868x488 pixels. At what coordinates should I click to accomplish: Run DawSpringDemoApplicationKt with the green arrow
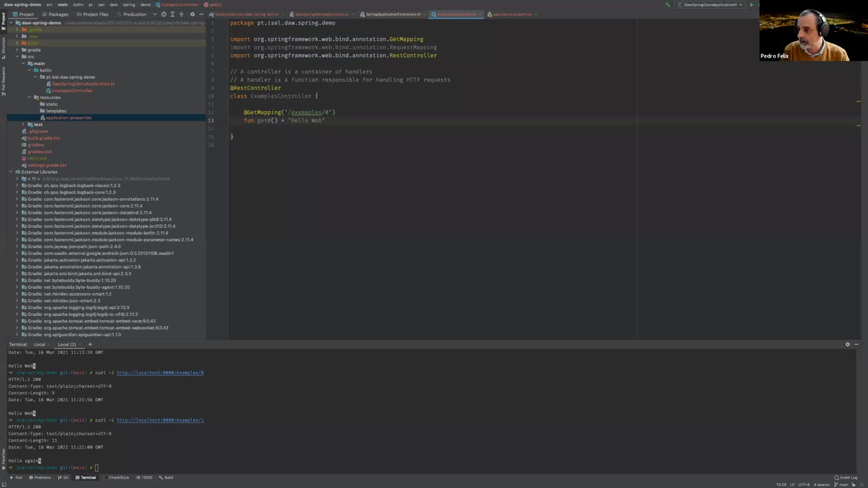click(751, 5)
